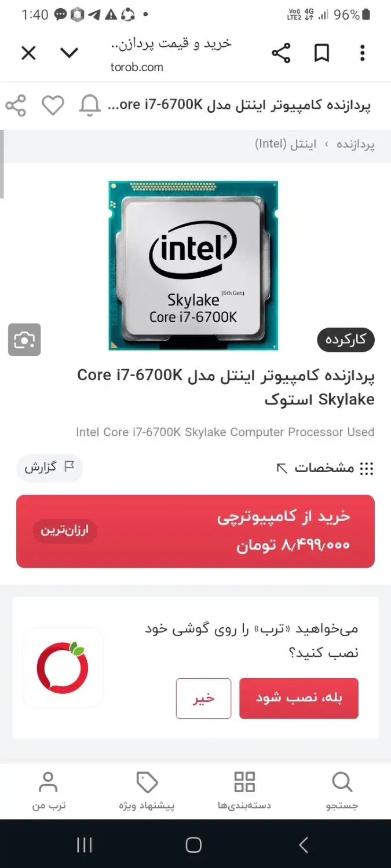Viewport: 391px width, 868px height.
Task: Open جستجو search tab
Action: tap(342, 791)
